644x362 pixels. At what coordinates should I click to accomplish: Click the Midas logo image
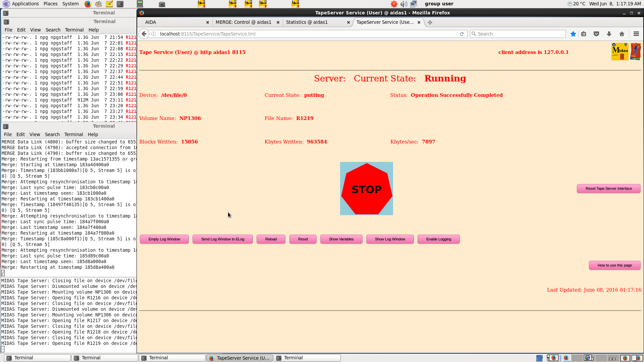tap(620, 52)
